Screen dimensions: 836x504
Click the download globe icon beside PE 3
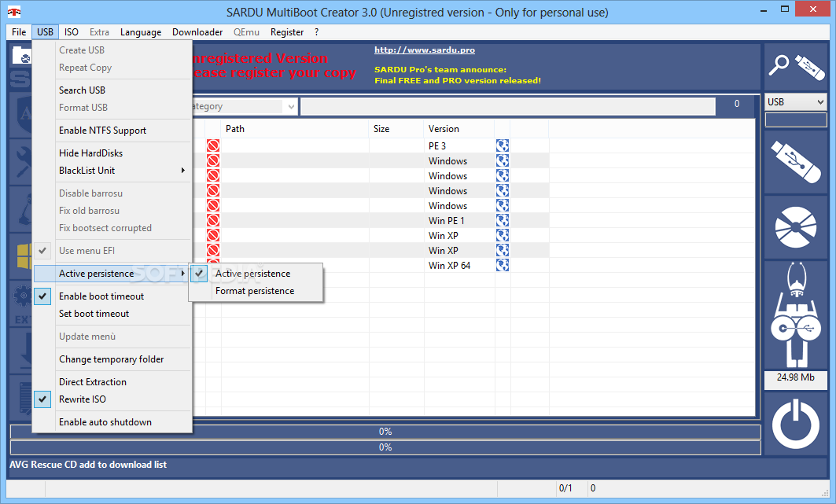click(503, 145)
